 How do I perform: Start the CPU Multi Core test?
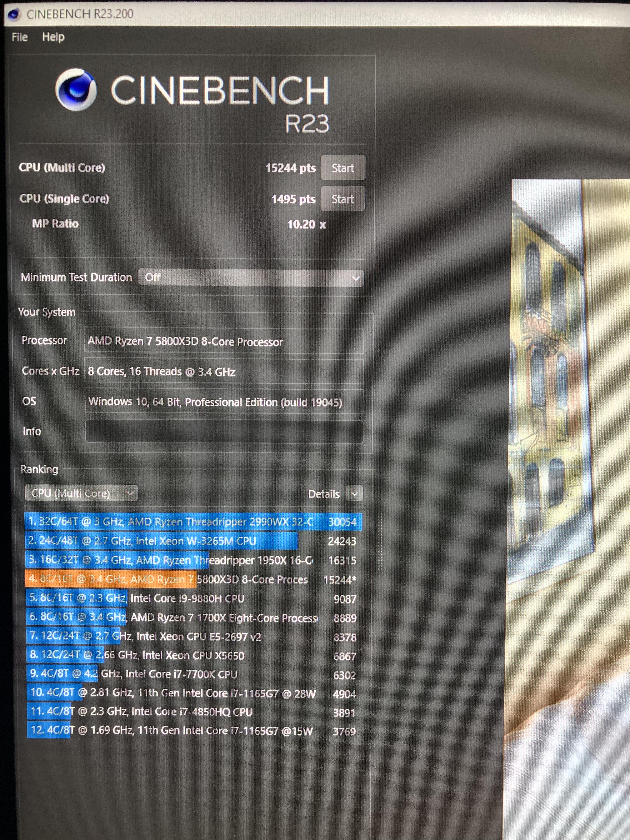click(x=342, y=168)
